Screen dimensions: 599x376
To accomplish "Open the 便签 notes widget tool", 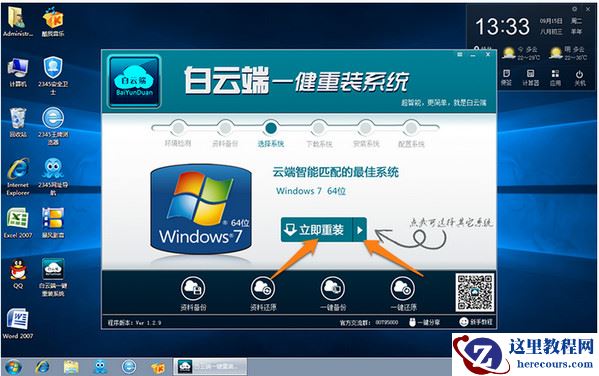I will tap(506, 77).
